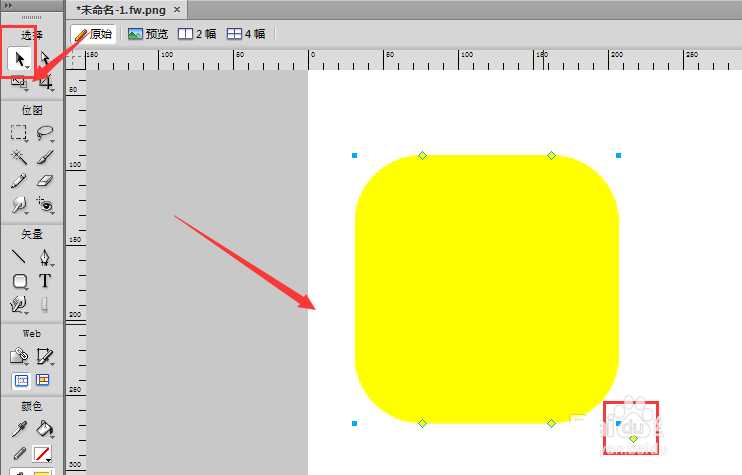Show slices and hotspots
Viewport: 742px width, 475px height.
click(x=44, y=380)
